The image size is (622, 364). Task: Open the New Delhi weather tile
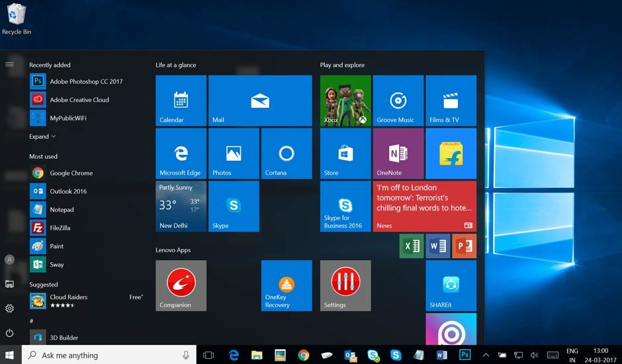pos(181,206)
